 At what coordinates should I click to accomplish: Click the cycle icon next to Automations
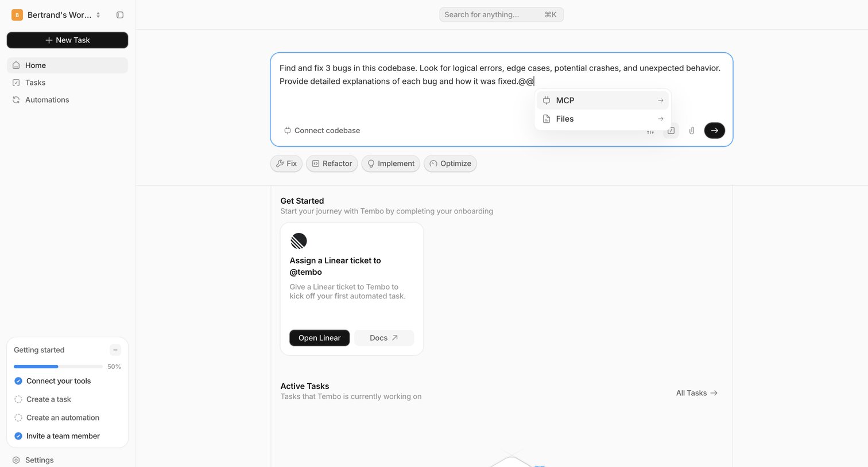click(16, 100)
